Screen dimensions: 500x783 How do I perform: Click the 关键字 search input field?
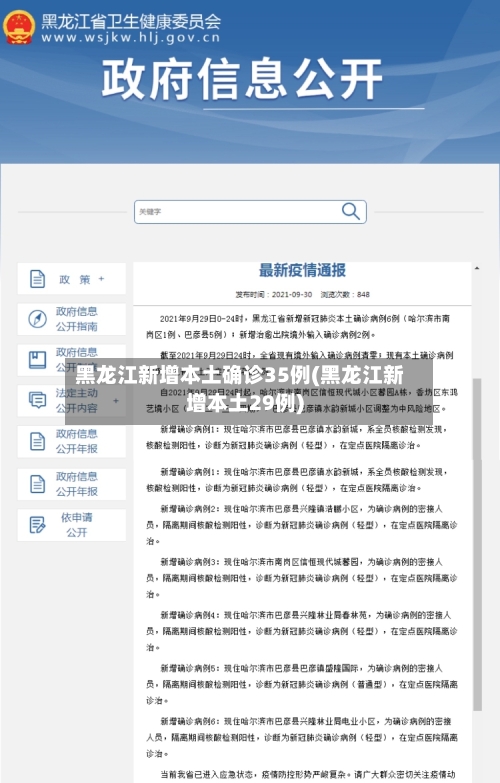tap(250, 212)
